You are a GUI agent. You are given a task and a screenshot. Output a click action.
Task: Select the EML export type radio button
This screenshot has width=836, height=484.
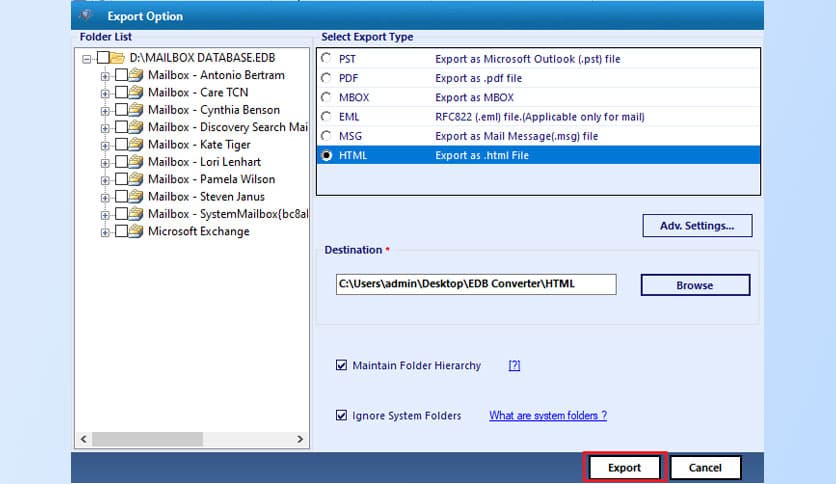click(x=326, y=116)
